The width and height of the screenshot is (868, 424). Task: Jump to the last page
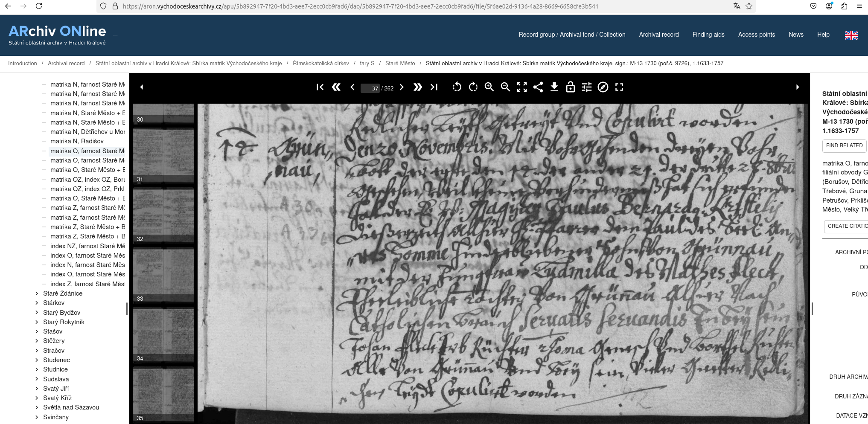pos(434,87)
